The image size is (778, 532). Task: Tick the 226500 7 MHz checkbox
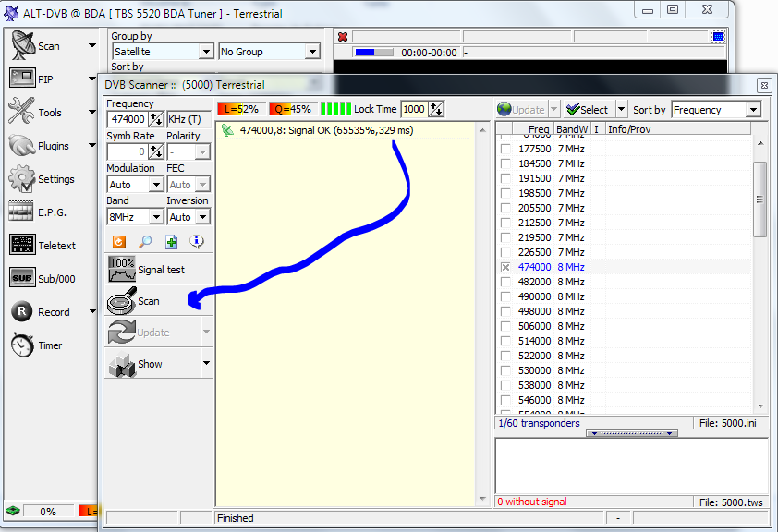click(505, 252)
